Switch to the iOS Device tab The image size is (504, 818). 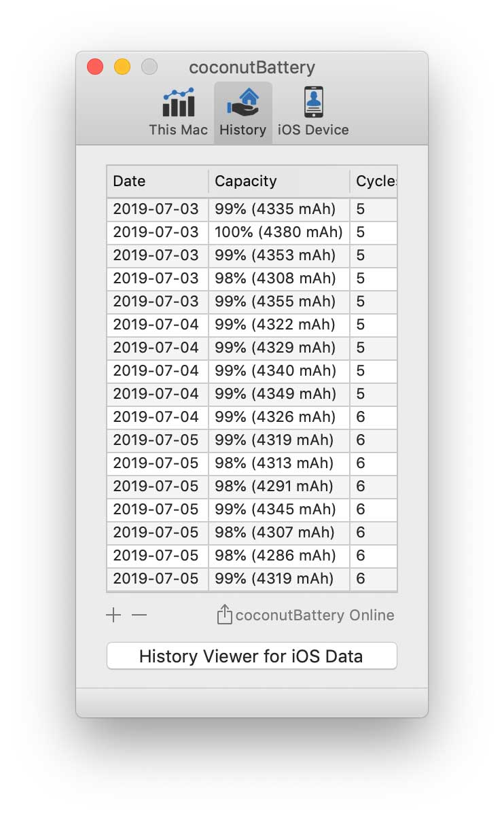[313, 113]
